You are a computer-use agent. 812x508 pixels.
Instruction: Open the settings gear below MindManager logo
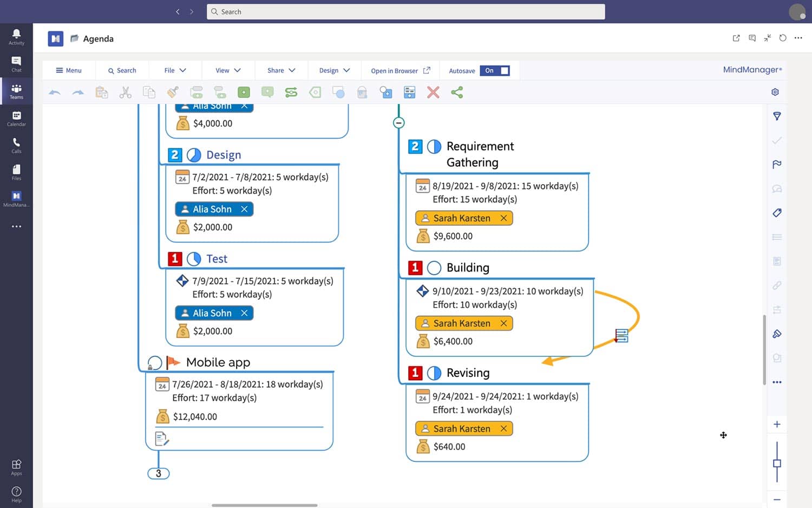(x=775, y=92)
